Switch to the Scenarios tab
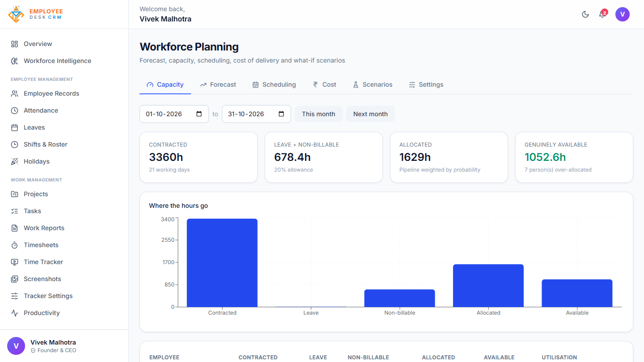Screen dimensions: 644x362 (373, 84)
